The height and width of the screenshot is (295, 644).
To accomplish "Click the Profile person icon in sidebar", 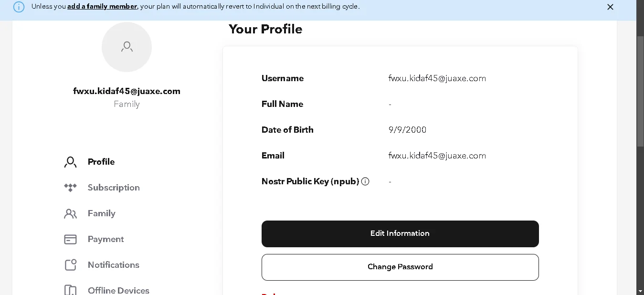I will coord(70,162).
